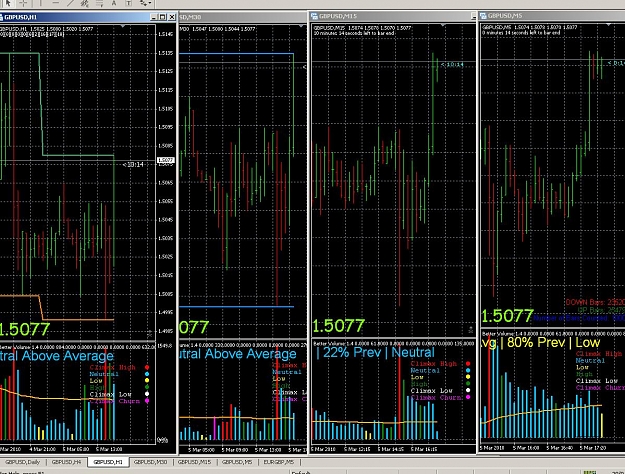Click the H1 chart shift triangle marker
Screen dimensions: 625x474
[123, 26]
